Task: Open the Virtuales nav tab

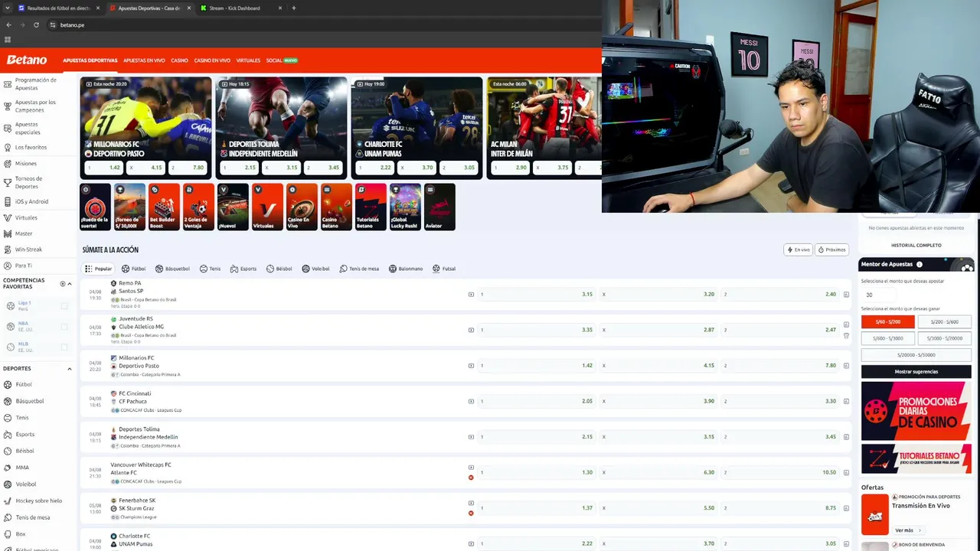Action: 248,60
